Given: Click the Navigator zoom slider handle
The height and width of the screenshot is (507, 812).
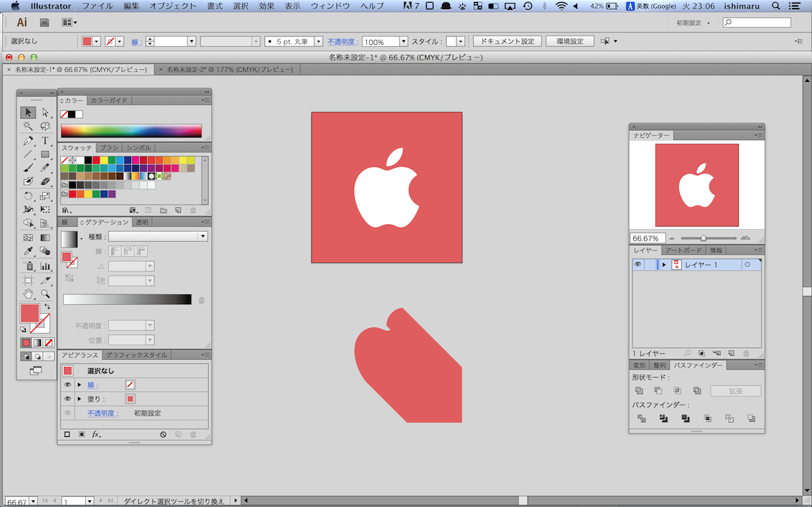Looking at the screenshot, I should [703, 238].
